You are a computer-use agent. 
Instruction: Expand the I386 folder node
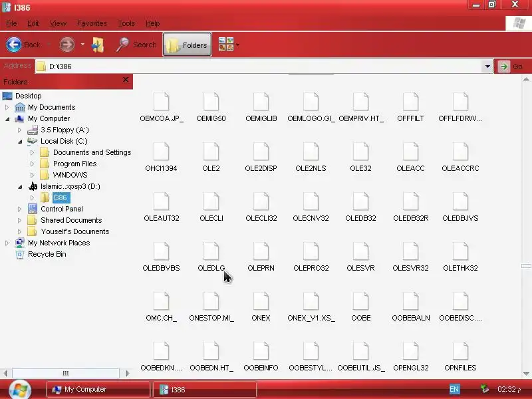click(32, 198)
